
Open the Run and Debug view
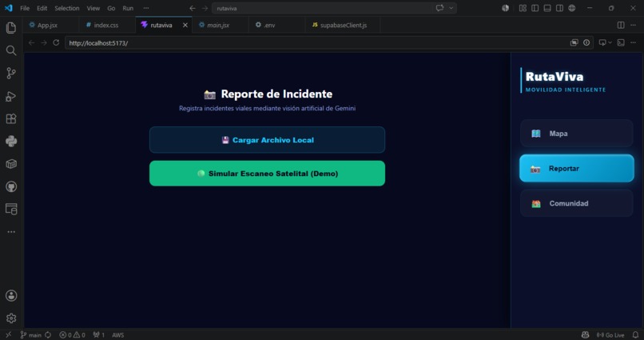tap(11, 96)
